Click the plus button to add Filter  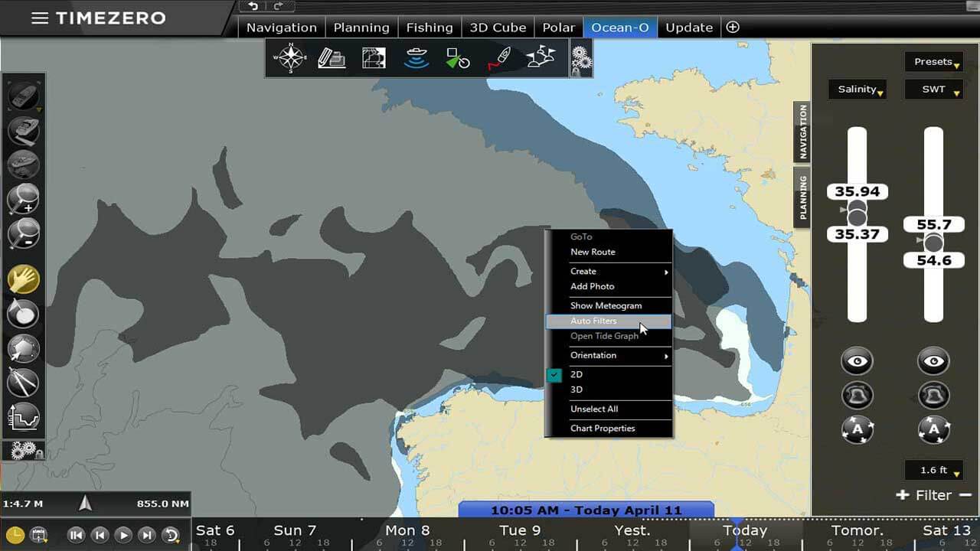click(x=903, y=495)
